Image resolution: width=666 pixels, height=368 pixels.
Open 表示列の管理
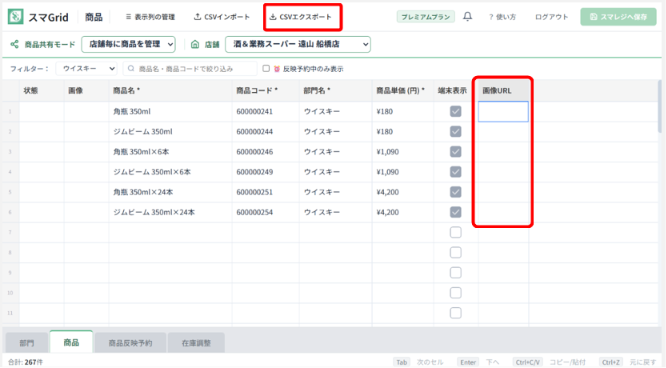tap(150, 17)
